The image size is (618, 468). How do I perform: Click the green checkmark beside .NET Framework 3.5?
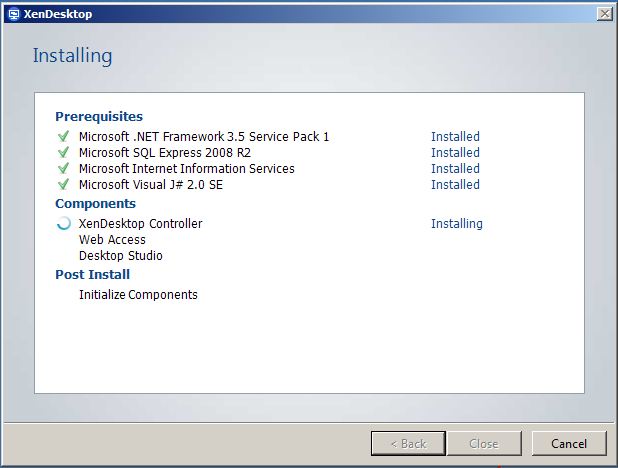point(63,136)
